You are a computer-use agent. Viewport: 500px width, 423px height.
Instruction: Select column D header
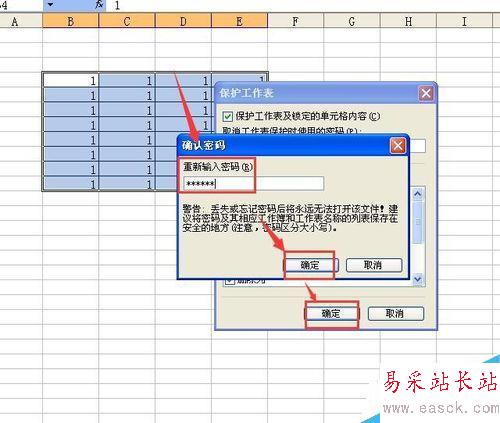click(x=183, y=22)
